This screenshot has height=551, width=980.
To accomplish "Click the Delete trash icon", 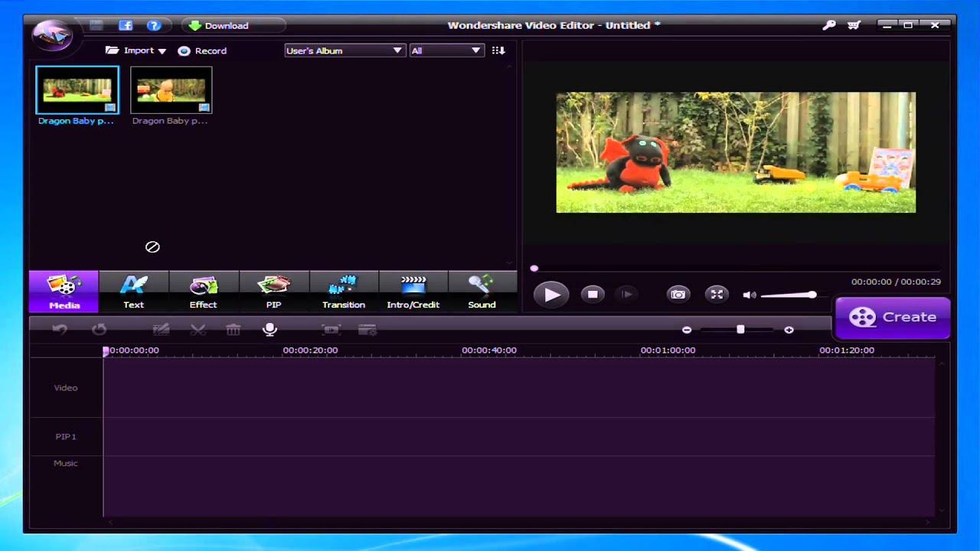I will click(234, 330).
